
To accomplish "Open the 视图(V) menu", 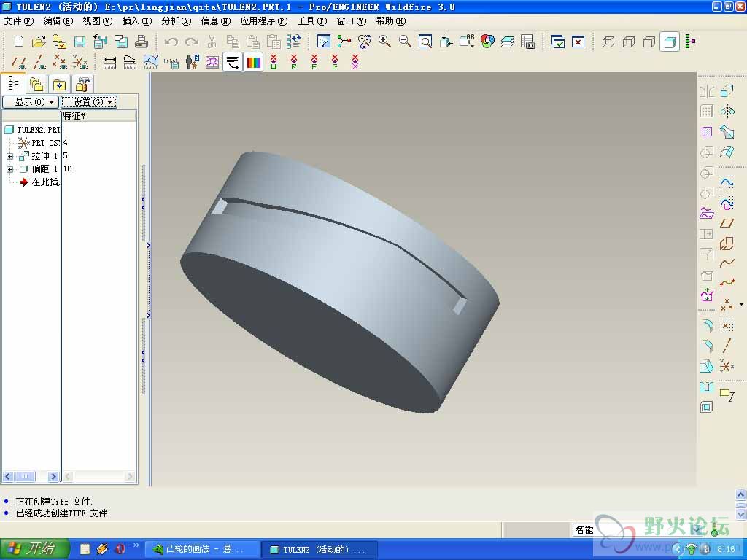I will (x=98, y=21).
